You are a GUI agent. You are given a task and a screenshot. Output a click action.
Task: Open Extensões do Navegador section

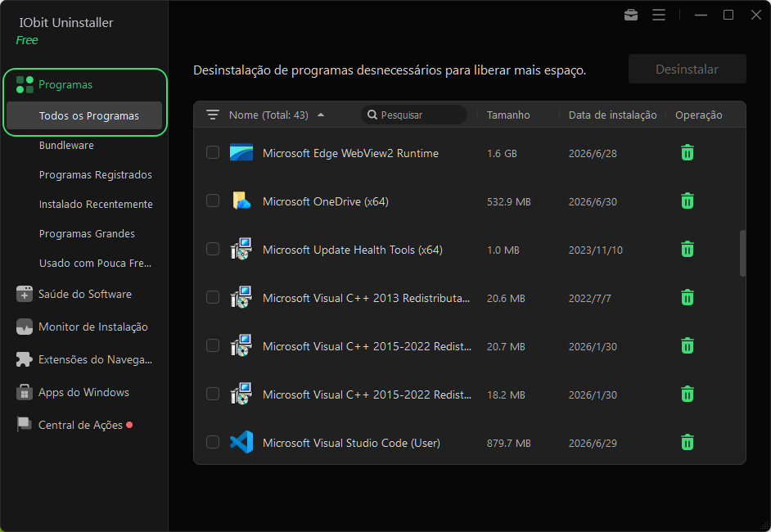96,359
